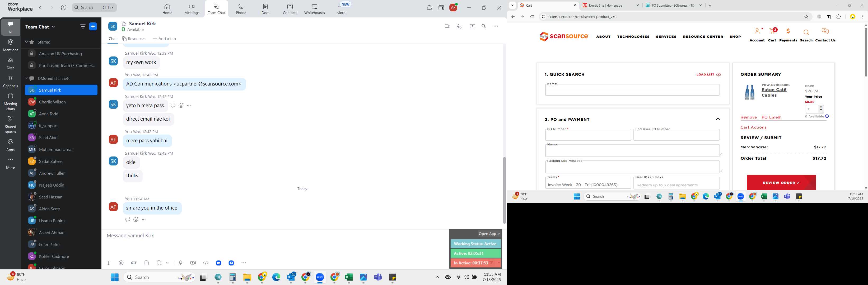
Task: Click the scansource logo
Action: [x=564, y=36]
